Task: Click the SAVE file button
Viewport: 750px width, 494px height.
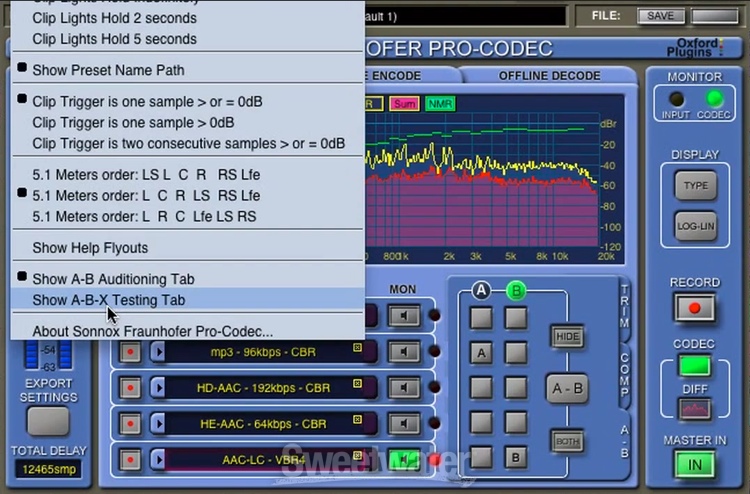Action: pos(661,16)
